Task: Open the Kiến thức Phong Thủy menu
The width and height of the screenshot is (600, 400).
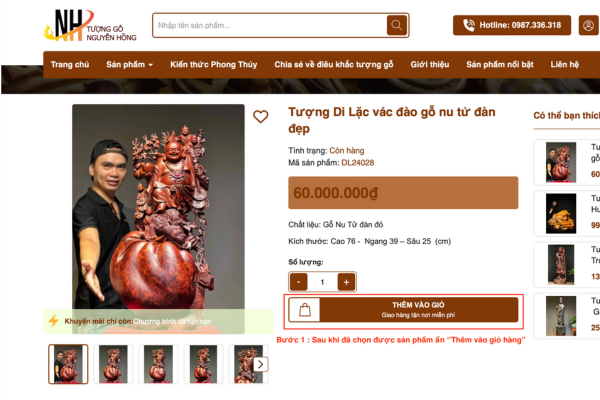Action: pyautogui.click(x=214, y=64)
